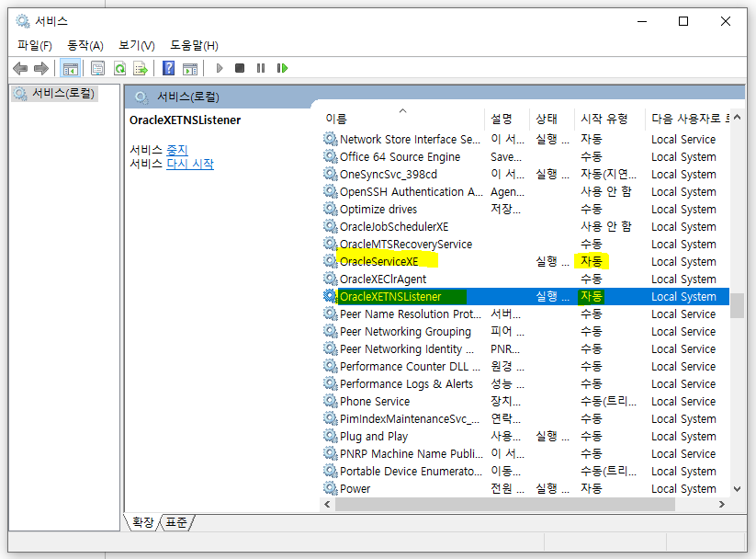Toggle the console tree show/hide icon
The width and height of the screenshot is (756, 559).
click(x=71, y=69)
